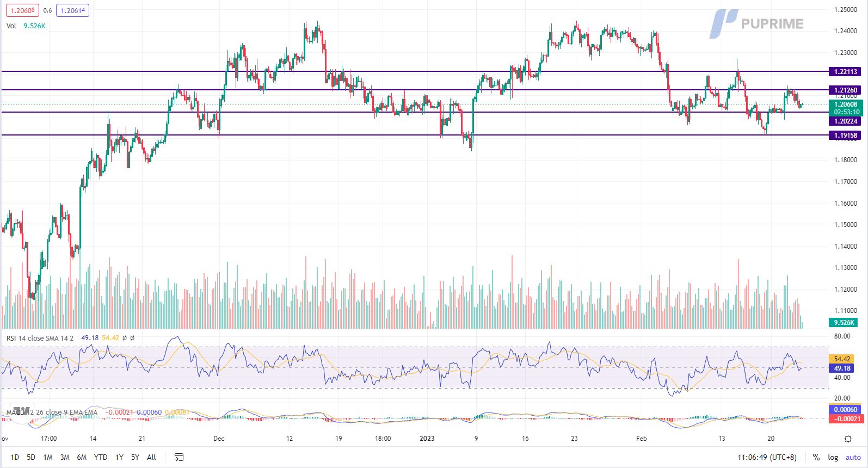Click RSI axis value label 54.42

(841, 359)
